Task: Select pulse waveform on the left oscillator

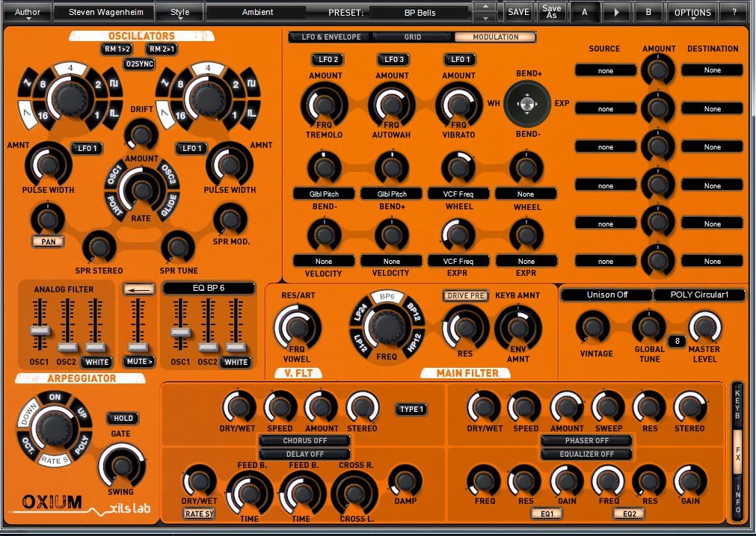Action: [114, 114]
